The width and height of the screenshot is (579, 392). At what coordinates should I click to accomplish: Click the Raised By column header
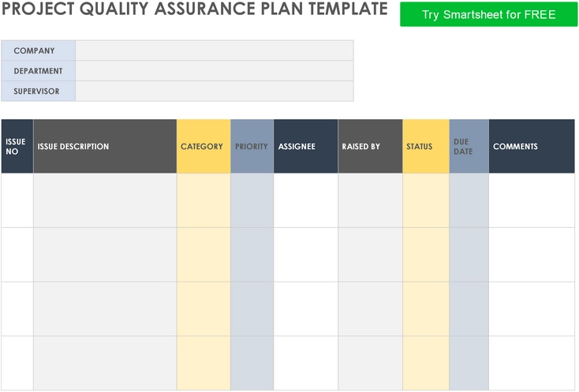point(370,146)
